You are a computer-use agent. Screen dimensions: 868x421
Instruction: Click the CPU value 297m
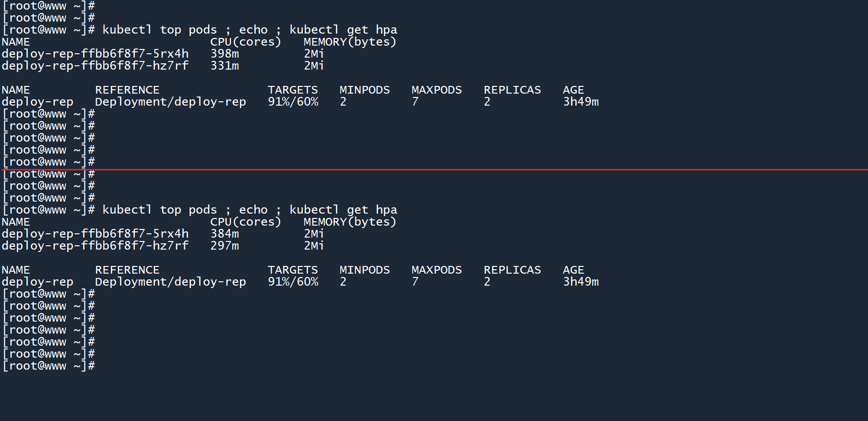pyautogui.click(x=225, y=246)
